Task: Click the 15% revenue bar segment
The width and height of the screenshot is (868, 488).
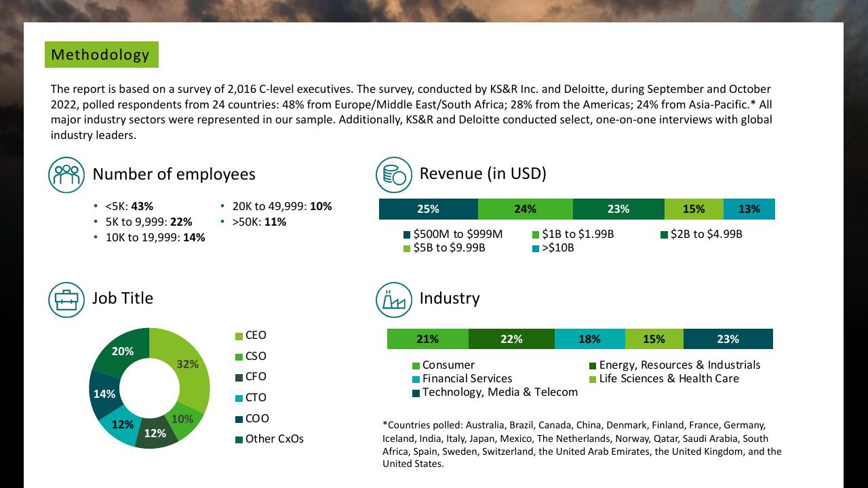Action: click(694, 209)
